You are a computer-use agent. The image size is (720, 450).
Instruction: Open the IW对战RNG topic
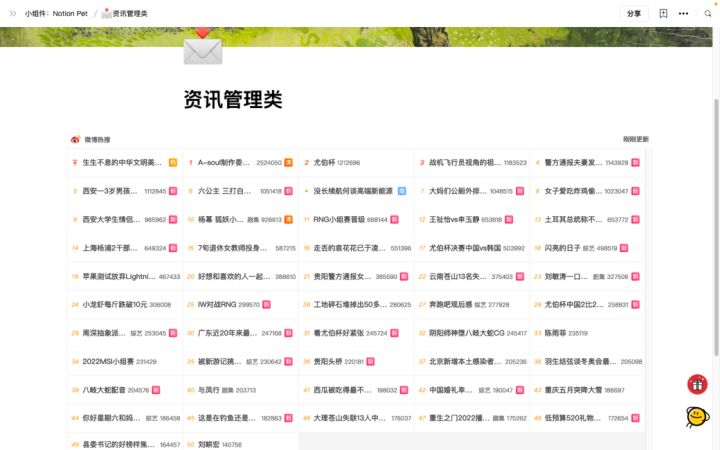point(218,304)
